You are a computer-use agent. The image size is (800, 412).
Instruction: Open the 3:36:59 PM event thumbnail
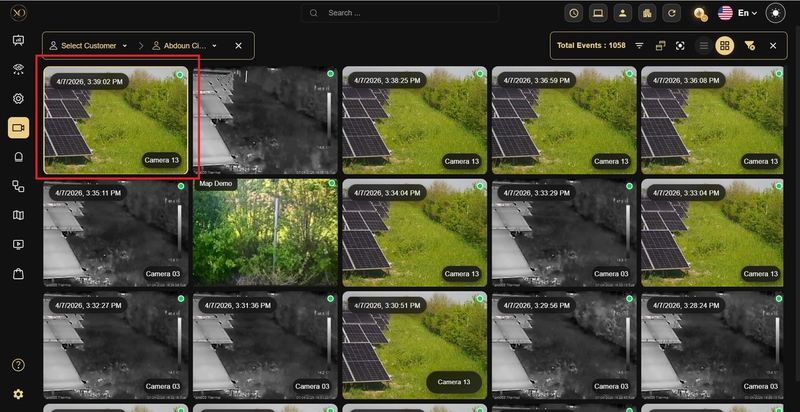[x=564, y=120]
